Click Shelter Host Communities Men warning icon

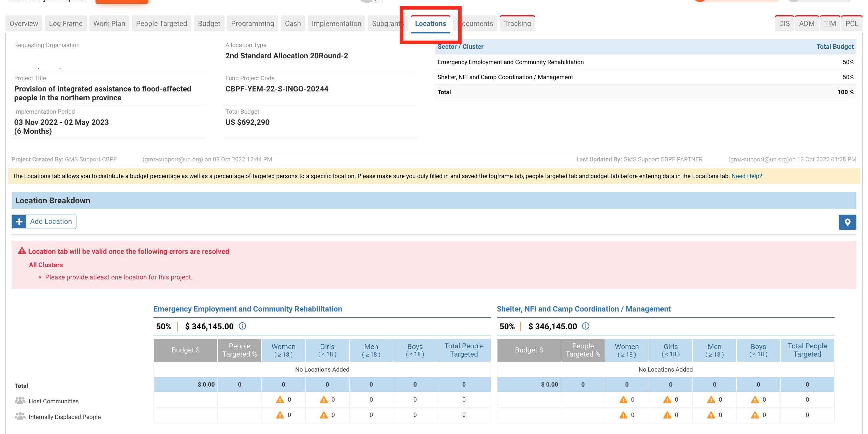click(711, 400)
